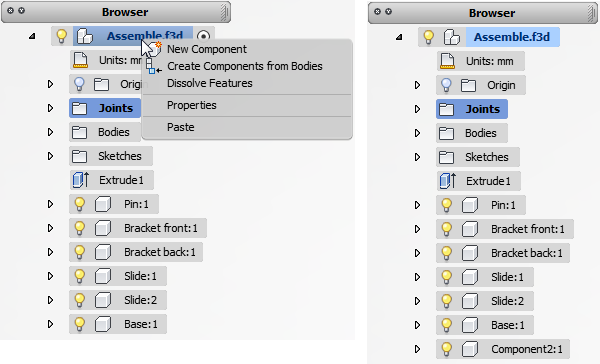This screenshot has height=364, width=600.
Task: Click the Joints folder icon in left browser
Action: [x=80, y=108]
